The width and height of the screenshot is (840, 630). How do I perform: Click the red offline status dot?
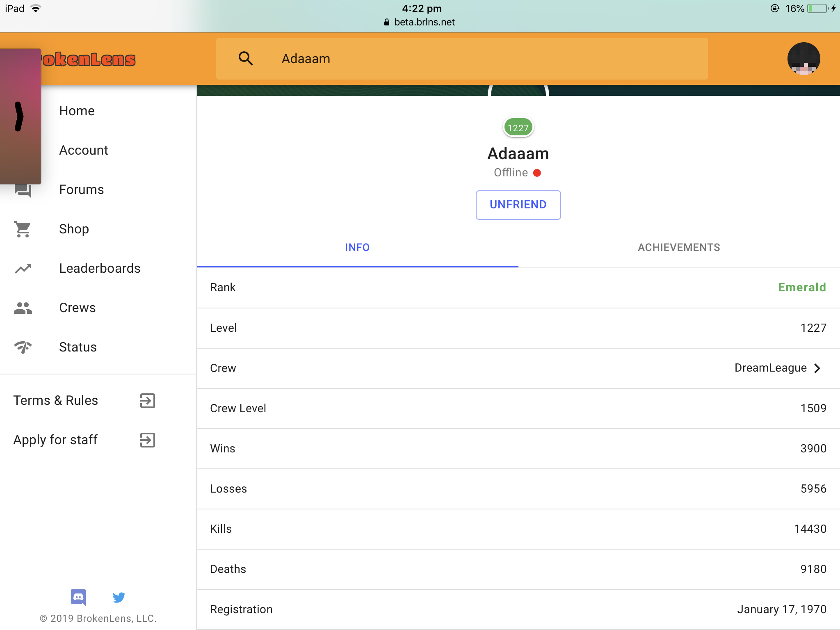[537, 173]
